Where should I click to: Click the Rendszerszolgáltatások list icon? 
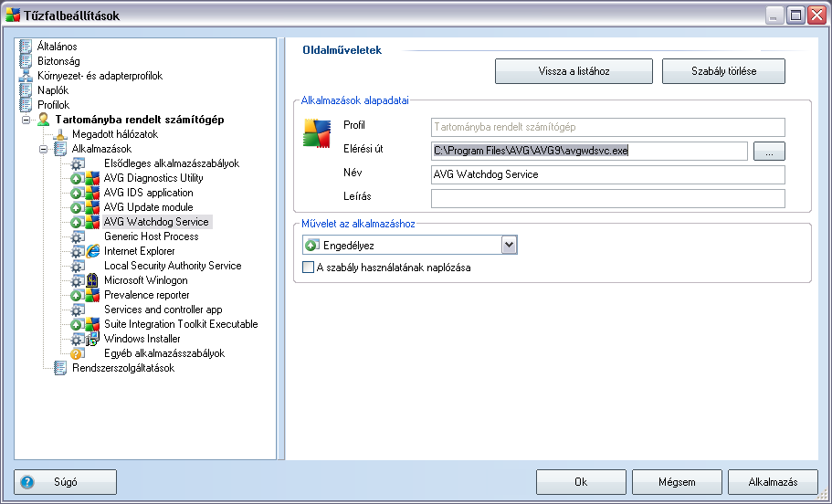click(60, 368)
